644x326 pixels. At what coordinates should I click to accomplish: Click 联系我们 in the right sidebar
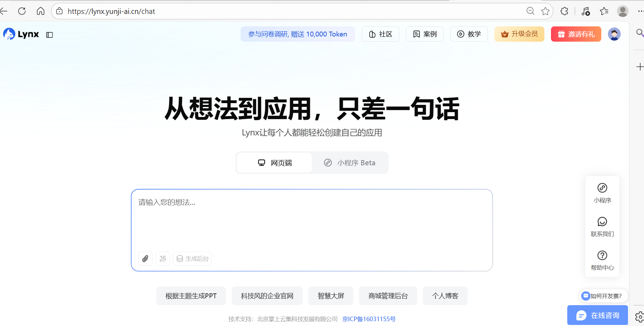tap(602, 227)
